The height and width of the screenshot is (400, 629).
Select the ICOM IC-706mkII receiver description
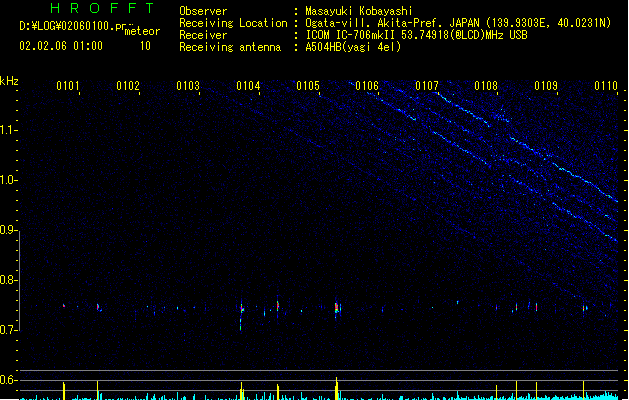(416, 35)
